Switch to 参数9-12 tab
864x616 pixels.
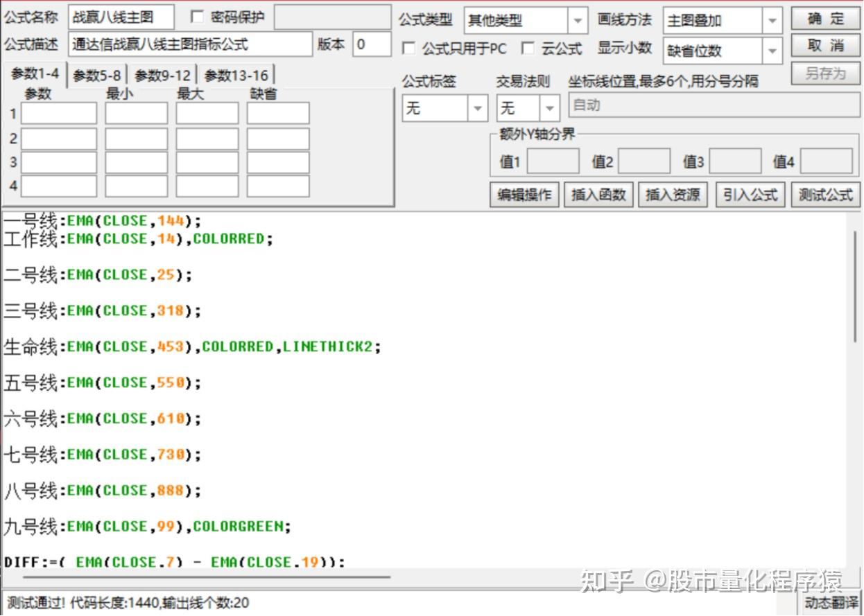point(162,76)
